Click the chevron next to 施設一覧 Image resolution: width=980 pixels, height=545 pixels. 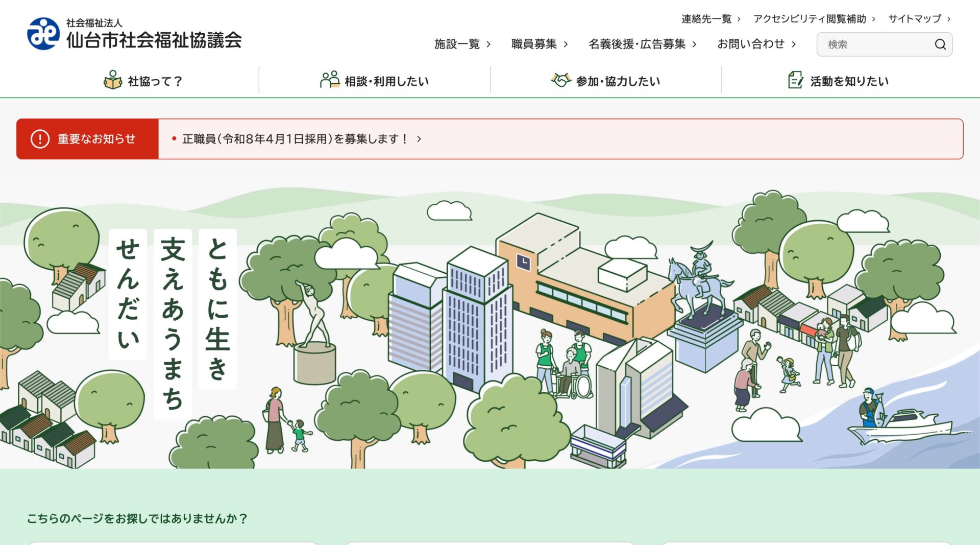click(488, 44)
